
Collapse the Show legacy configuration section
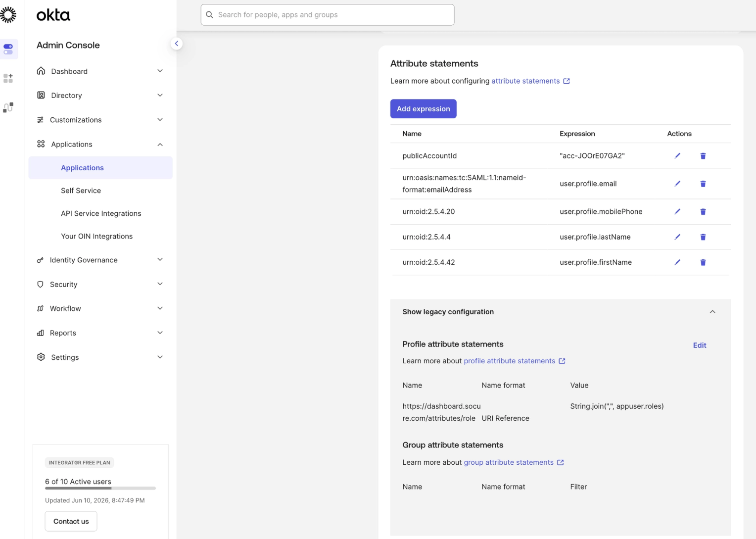tap(712, 312)
